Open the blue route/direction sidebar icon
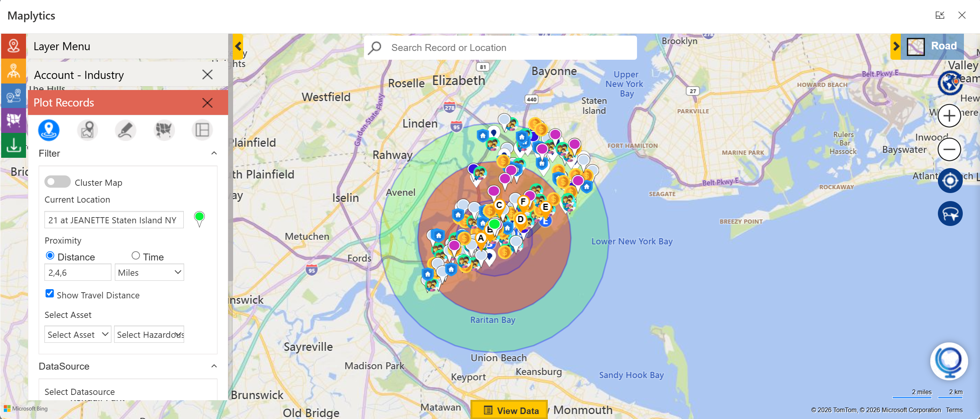This screenshot has width=980, height=419. [x=13, y=96]
